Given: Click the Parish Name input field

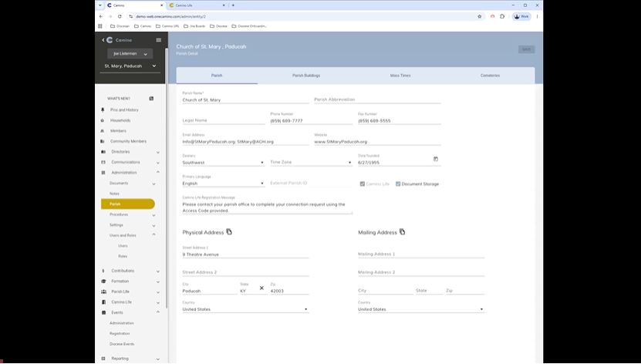Looking at the screenshot, I should pos(245,99).
